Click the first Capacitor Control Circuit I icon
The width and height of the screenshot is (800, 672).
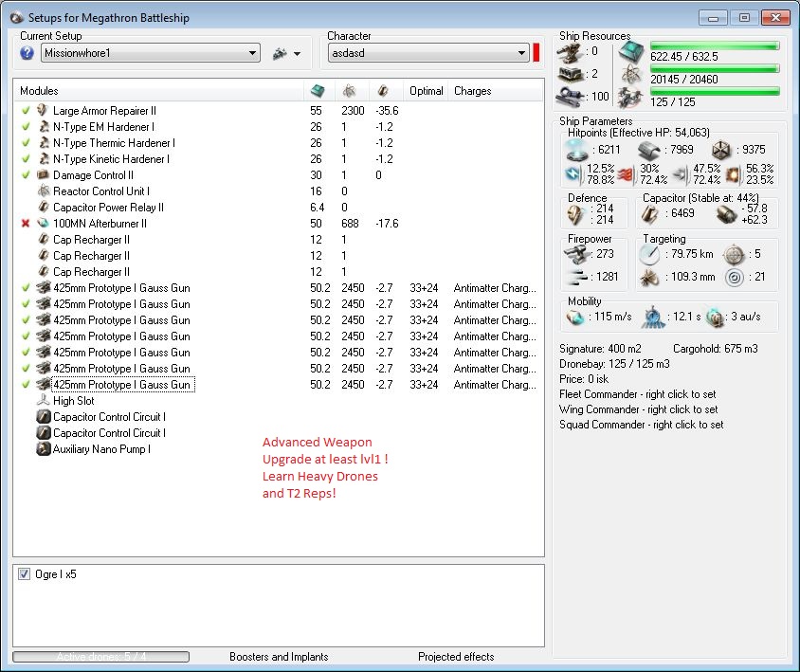[44, 417]
